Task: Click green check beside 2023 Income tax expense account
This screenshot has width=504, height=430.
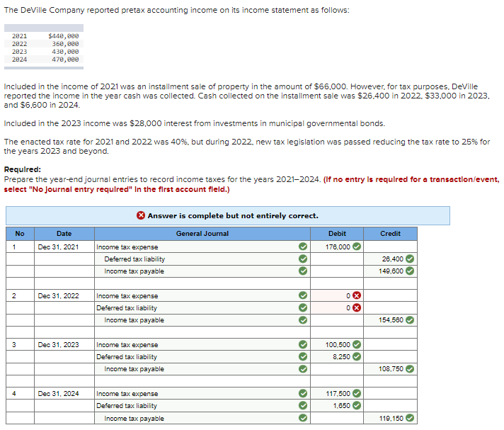Action: tap(302, 344)
